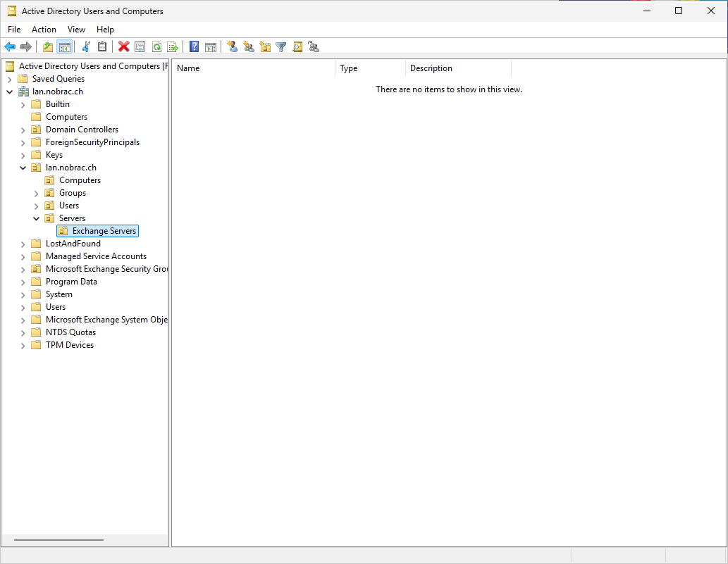The height and width of the screenshot is (564, 728).
Task: Expand Microsoft Exchange Security Groups node
Action: pyautogui.click(x=23, y=270)
